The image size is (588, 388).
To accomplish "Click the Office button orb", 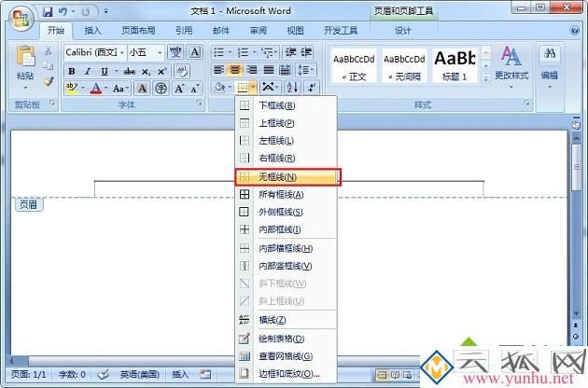I will 21,19.
